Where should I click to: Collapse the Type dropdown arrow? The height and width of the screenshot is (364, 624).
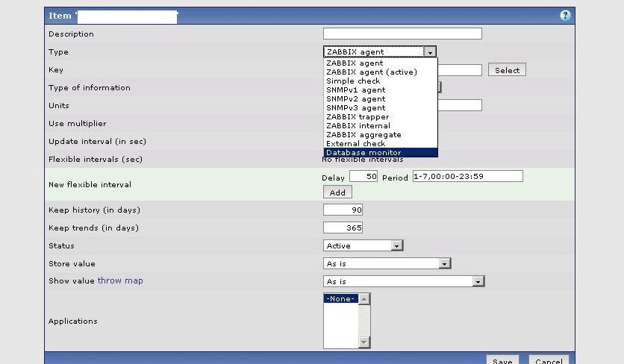click(x=430, y=51)
